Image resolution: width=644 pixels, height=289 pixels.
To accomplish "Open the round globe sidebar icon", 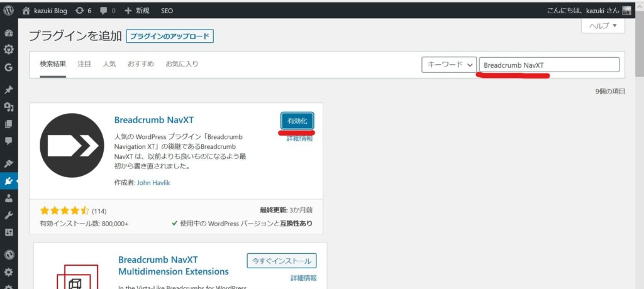I will [x=9, y=254].
